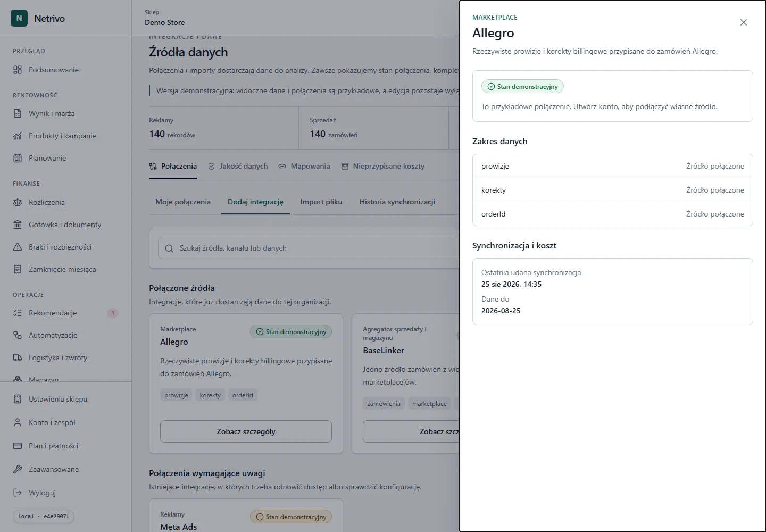The height and width of the screenshot is (532, 766).
Task: Click the Rozliczenia scales icon
Action: 18,202
